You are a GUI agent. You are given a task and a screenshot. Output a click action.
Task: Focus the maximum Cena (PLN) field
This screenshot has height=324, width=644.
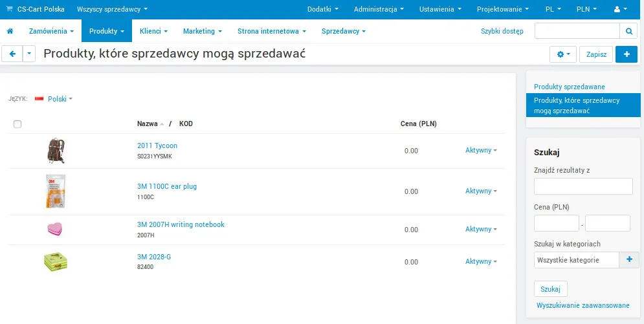[x=608, y=223]
